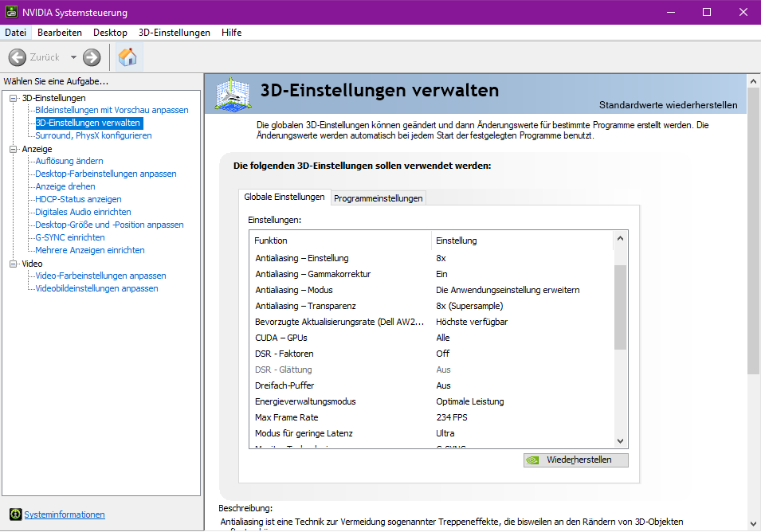The width and height of the screenshot is (761, 532).
Task: Click the Optimale Leistung value
Action: point(470,401)
